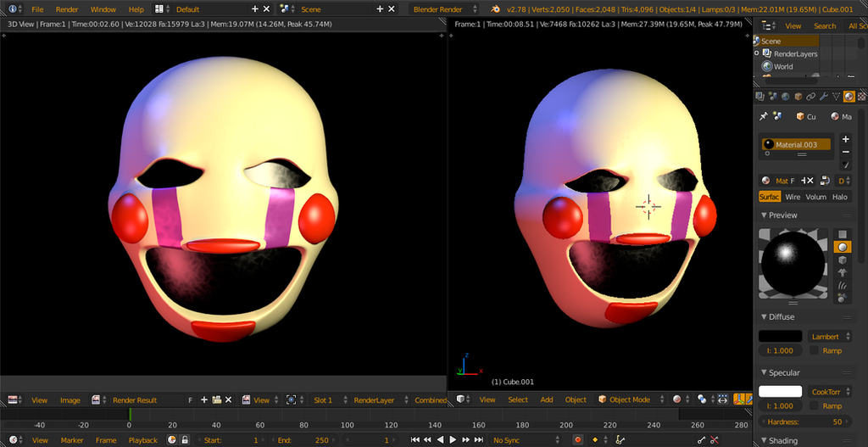The height and width of the screenshot is (447, 868).
Task: Open the render engine Blender Render dropdown
Action: point(444,9)
